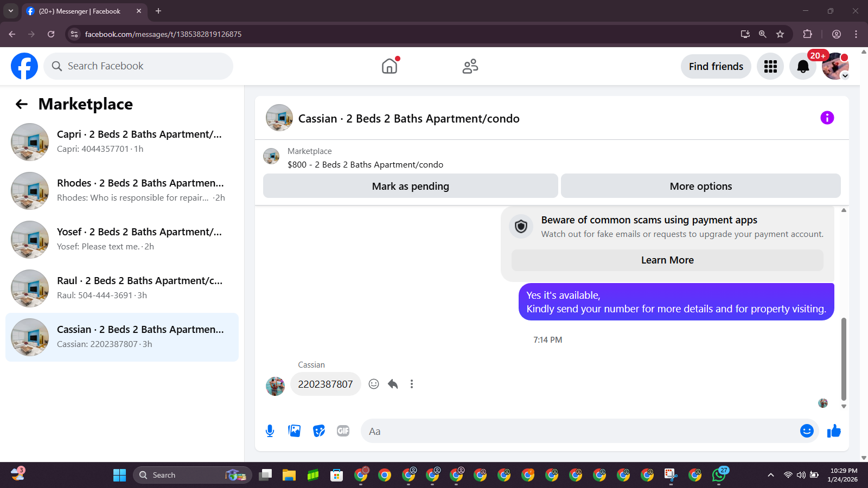This screenshot has height=488, width=868.
Task: Open the Home feed icon
Action: point(390,66)
